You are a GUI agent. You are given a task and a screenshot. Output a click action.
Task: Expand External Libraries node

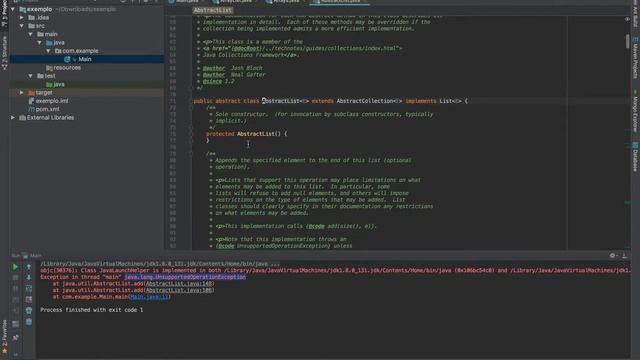(13, 118)
